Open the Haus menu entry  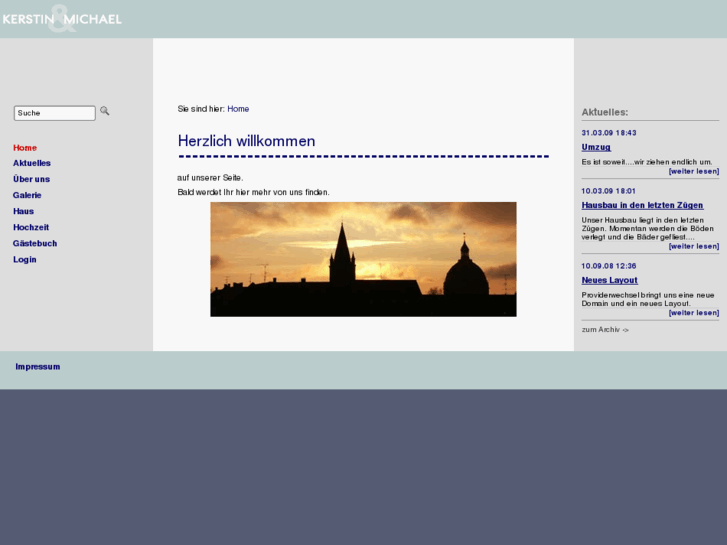(24, 211)
